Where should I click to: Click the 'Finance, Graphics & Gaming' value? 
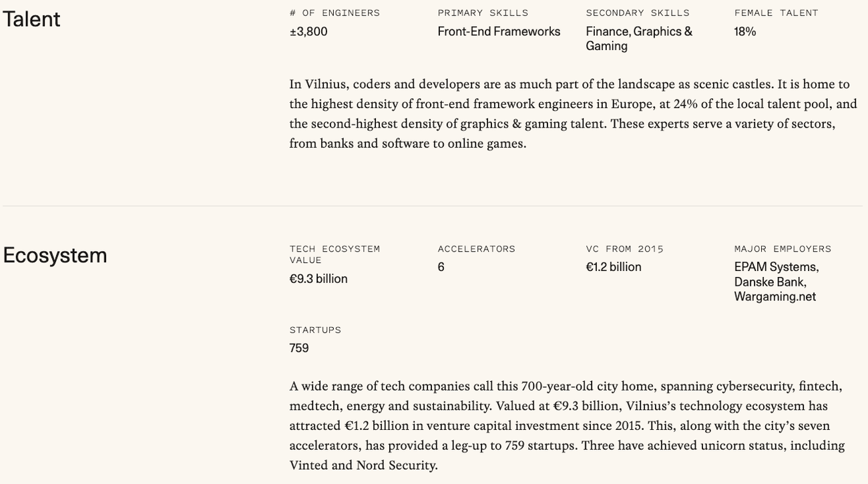pyautogui.click(x=639, y=39)
